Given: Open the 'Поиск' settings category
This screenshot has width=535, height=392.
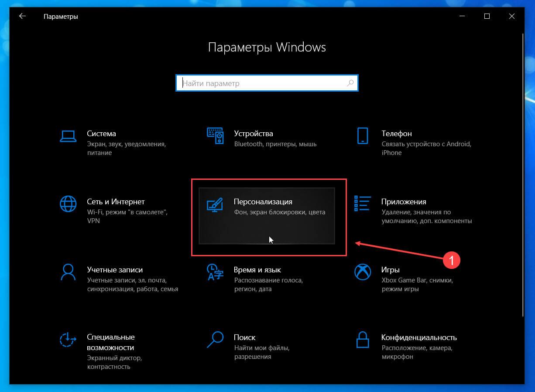Looking at the screenshot, I should coord(245,337).
